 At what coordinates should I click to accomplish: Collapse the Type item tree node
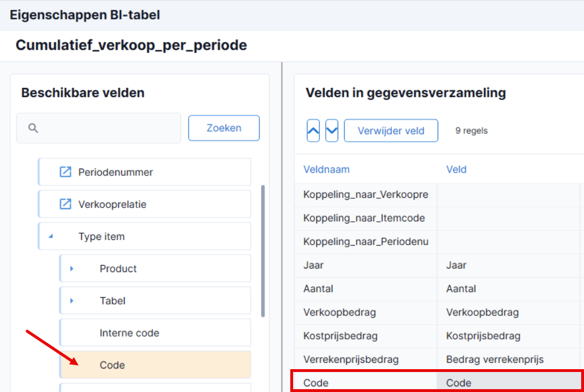click(51, 236)
